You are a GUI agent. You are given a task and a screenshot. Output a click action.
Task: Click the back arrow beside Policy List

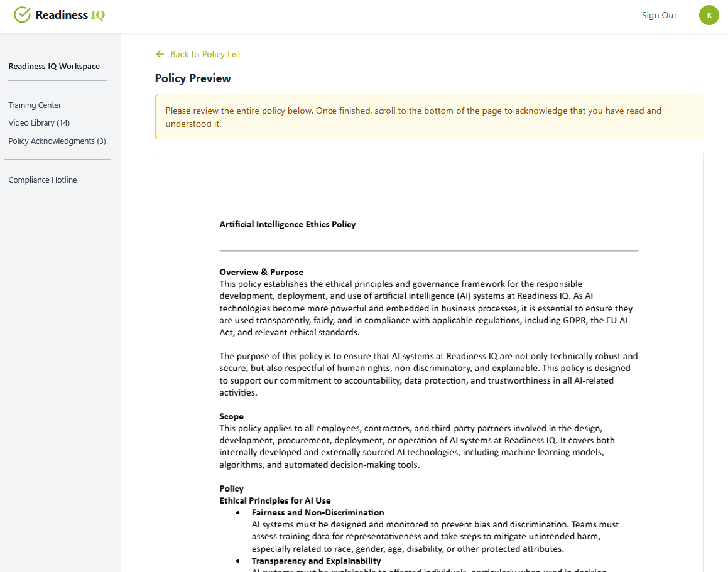pyautogui.click(x=160, y=54)
